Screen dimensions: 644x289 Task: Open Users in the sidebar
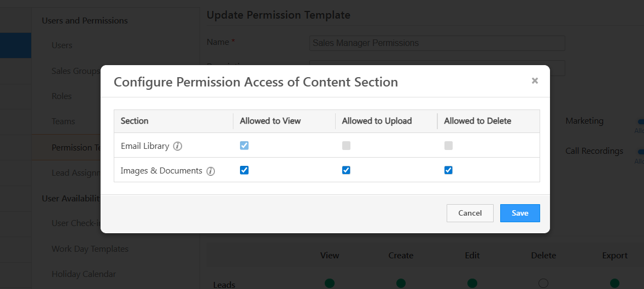[62, 45]
